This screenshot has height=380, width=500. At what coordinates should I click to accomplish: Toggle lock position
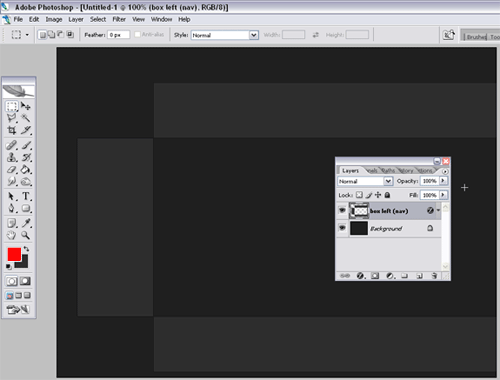[x=378, y=195]
